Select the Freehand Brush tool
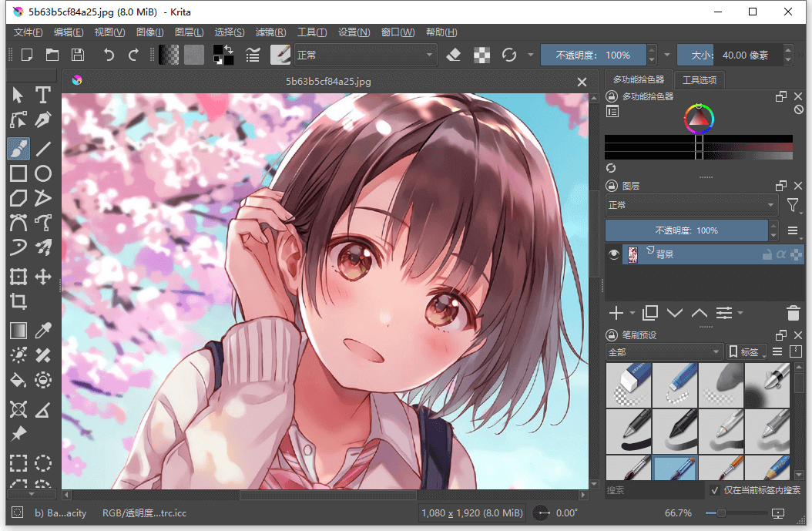The width and height of the screenshot is (812, 531). coord(18,149)
